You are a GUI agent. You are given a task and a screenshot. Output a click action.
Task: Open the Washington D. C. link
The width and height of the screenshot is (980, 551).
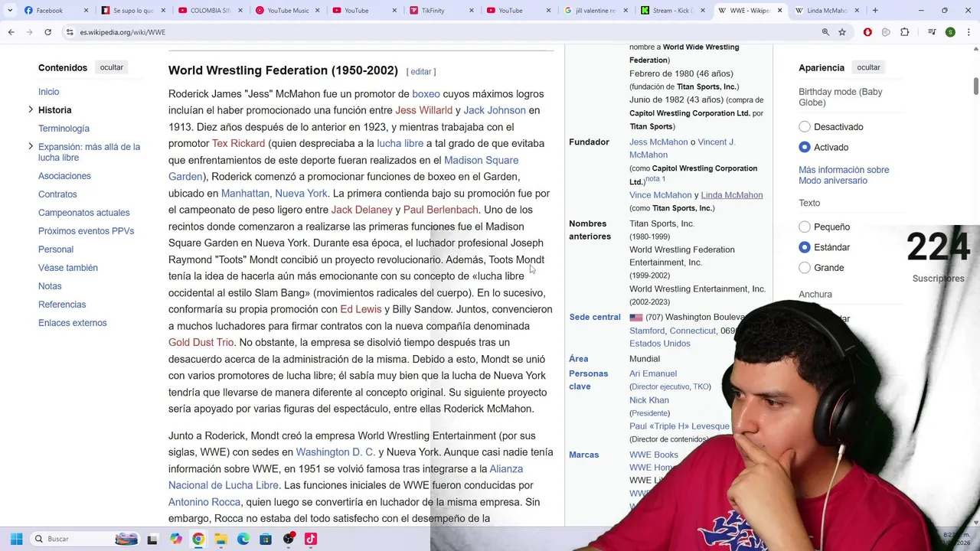pos(335,452)
